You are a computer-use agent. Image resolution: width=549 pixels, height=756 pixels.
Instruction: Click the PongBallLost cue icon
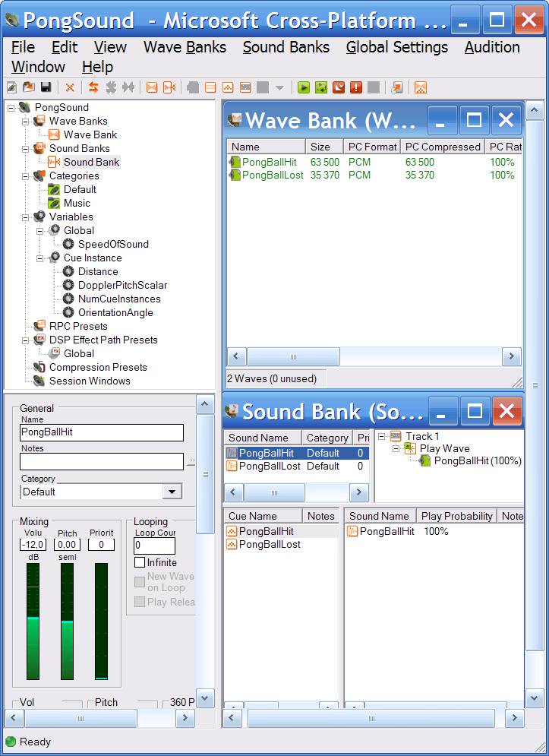232,544
